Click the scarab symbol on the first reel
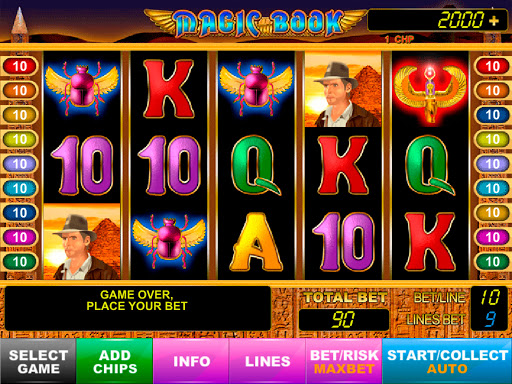Screen dimensions: 512x384 pyautogui.click(x=82, y=87)
